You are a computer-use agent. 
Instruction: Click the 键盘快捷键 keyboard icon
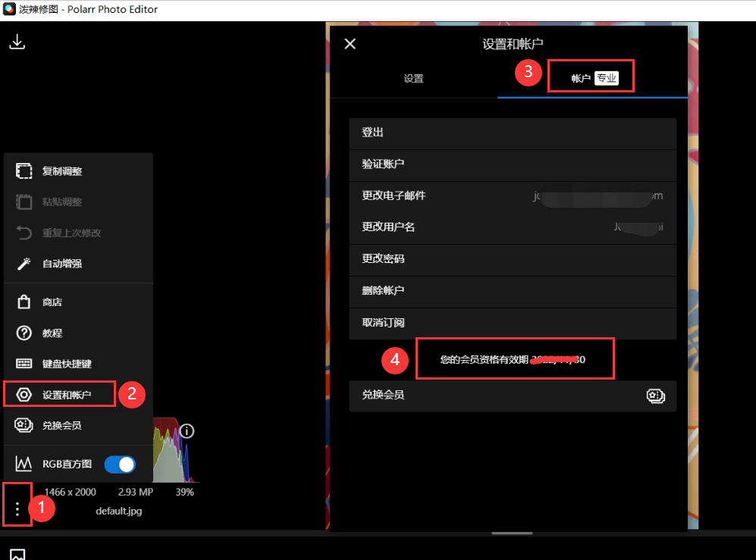[24, 364]
